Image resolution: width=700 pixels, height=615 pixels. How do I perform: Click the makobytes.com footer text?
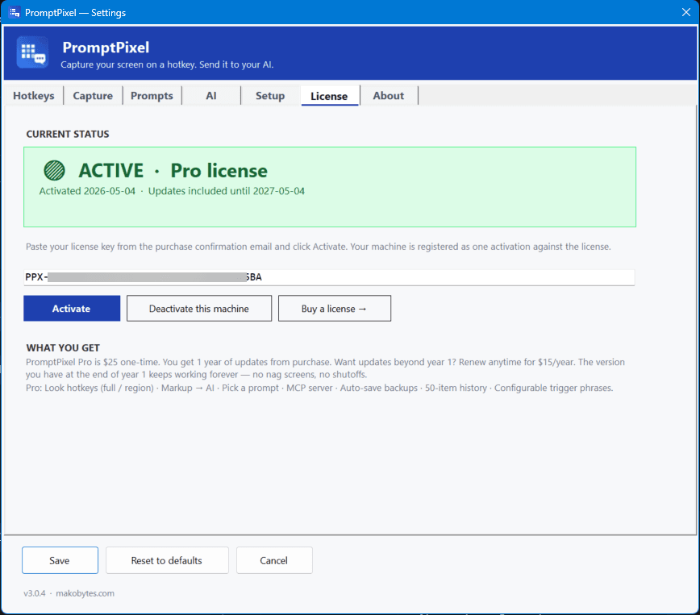pyautogui.click(x=85, y=593)
